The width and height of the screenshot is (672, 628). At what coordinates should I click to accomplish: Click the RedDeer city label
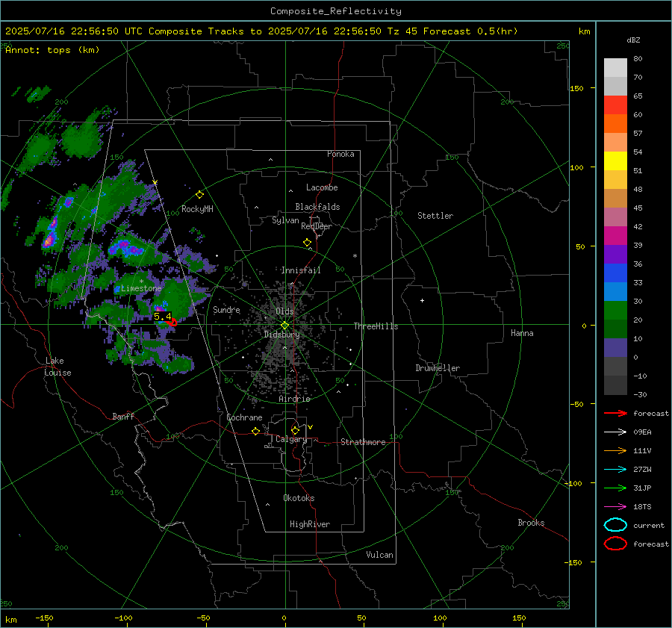click(x=317, y=226)
